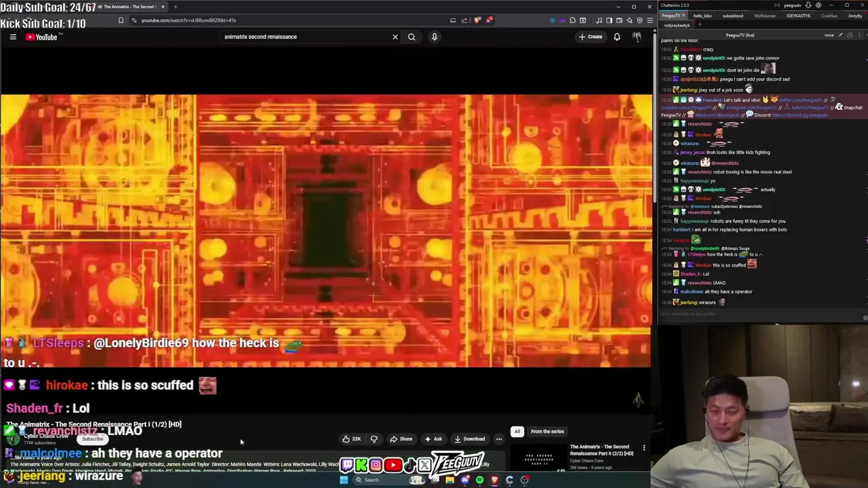Open the Brave shields lion icon
868x488 pixels.
tap(477, 20)
